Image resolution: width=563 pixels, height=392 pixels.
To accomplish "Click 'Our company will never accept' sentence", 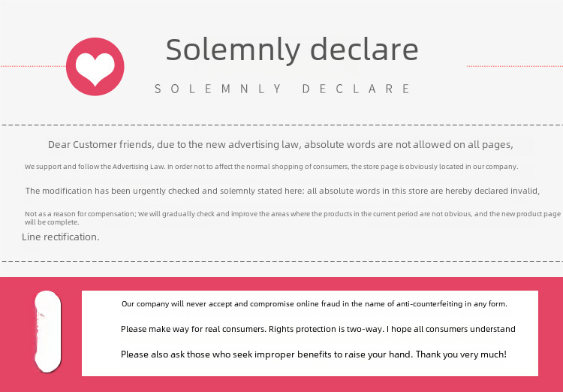I will [x=315, y=304].
